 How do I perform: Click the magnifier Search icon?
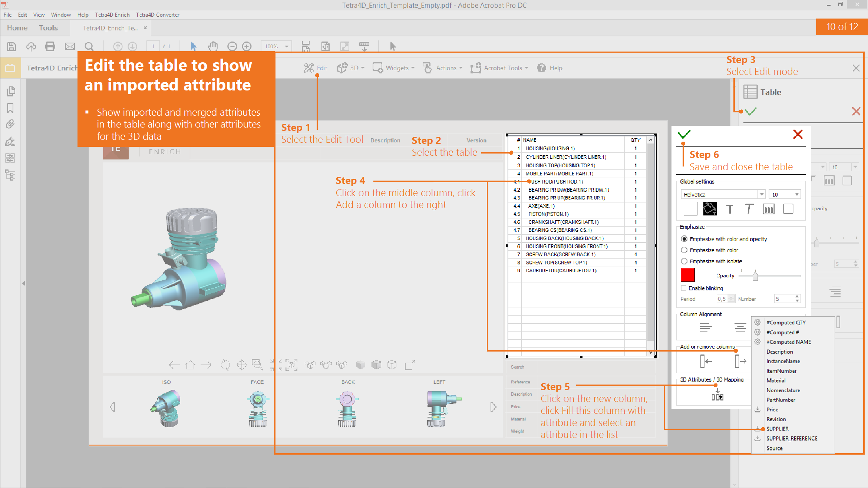89,46
